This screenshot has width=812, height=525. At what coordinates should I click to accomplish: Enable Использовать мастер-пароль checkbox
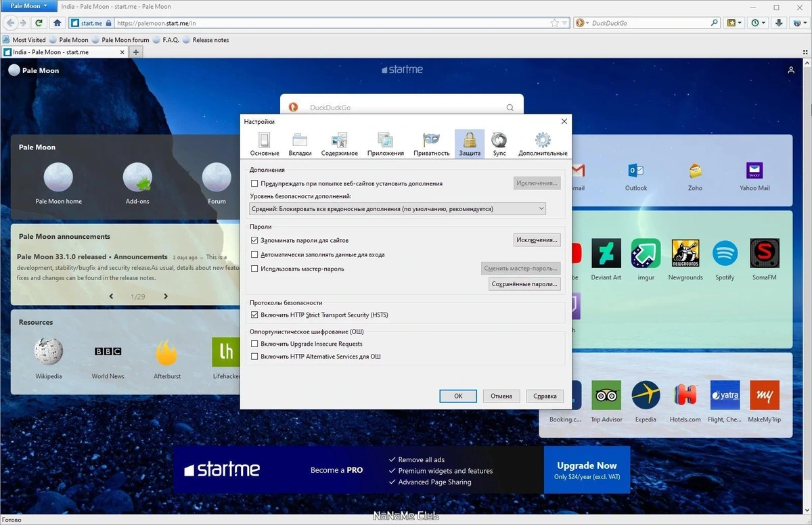coord(254,269)
